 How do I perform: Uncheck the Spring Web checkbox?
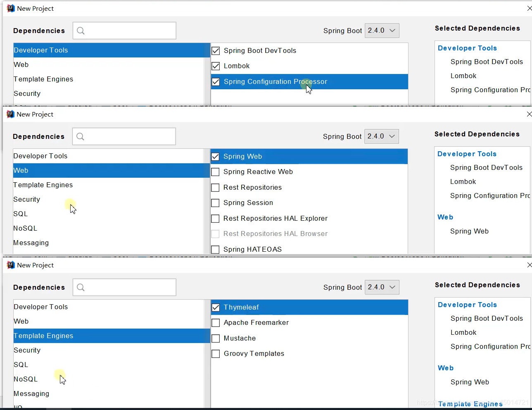[215, 157]
